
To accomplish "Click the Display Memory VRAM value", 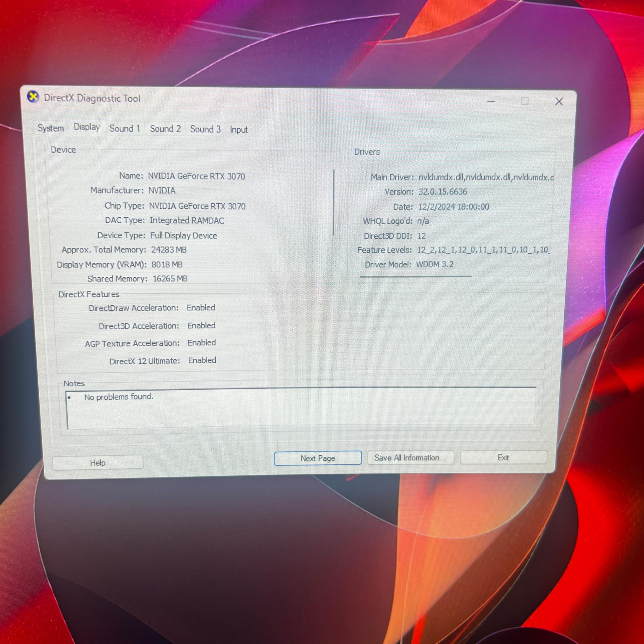I will coord(167,264).
